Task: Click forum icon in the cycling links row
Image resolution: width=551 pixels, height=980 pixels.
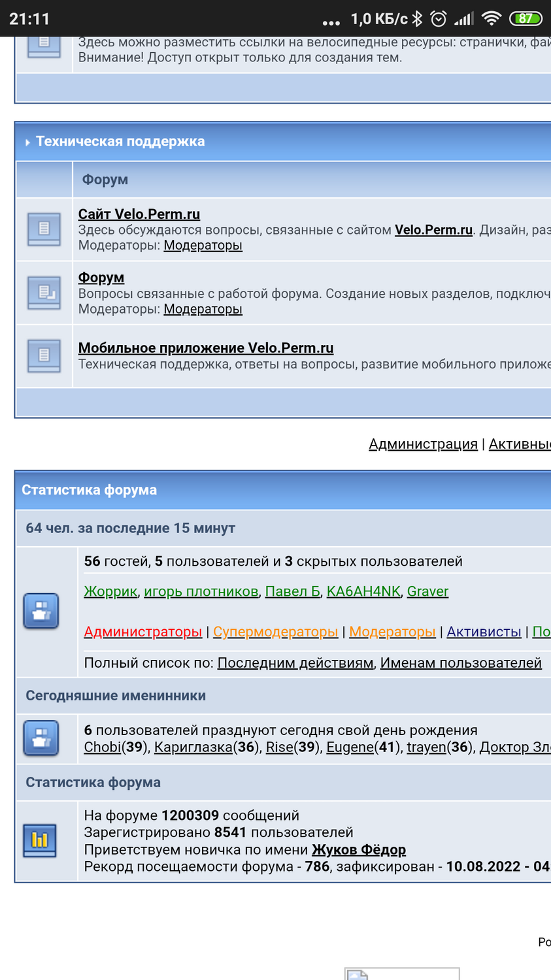Action: pos(44,47)
